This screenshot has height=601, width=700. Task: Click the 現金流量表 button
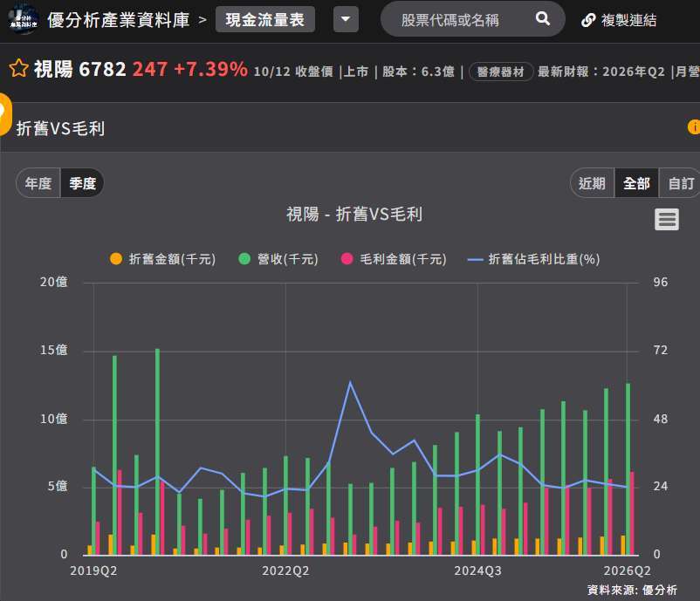tap(264, 20)
